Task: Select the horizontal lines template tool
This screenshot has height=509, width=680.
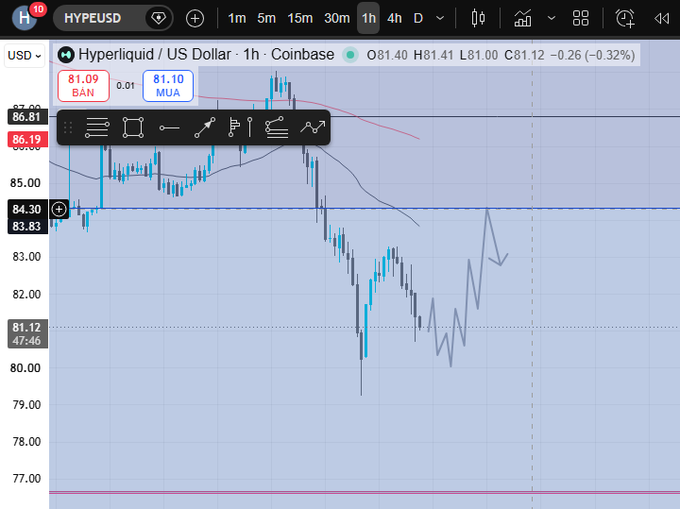Action: point(97,127)
